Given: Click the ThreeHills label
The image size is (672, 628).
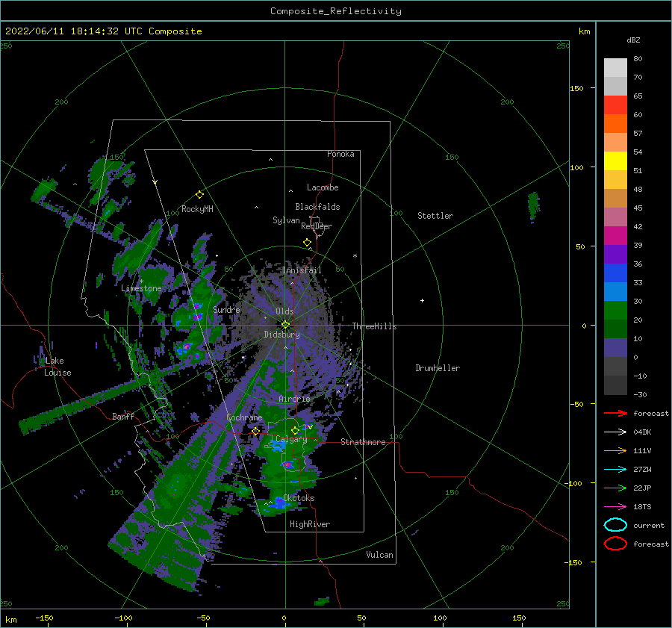Looking at the screenshot, I should [x=375, y=326].
